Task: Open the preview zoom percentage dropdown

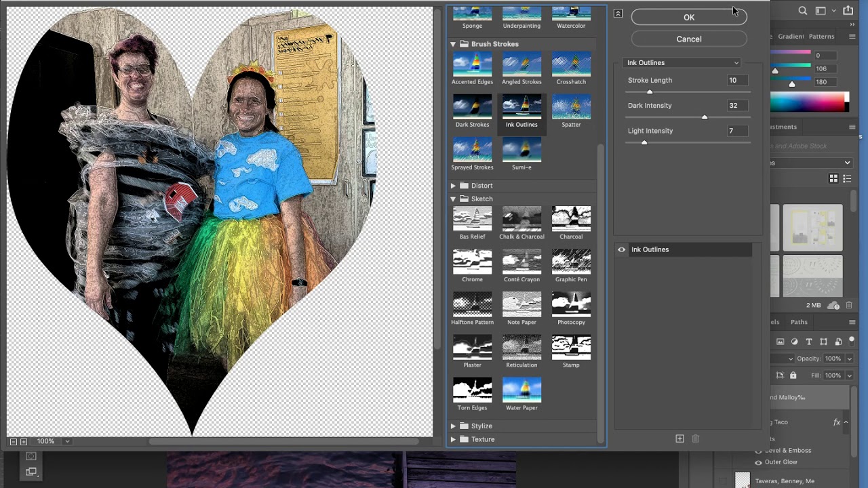Action: point(67,441)
